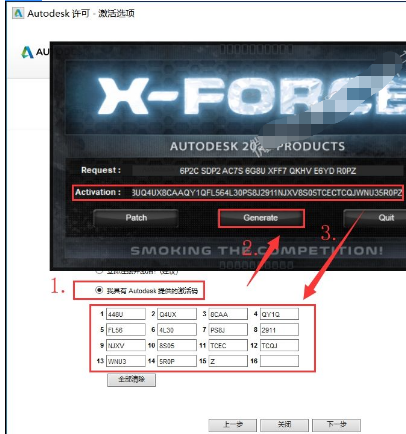Click the Patch button in the X-Force window
Viewport: 406px width, 434px height.
coord(136,218)
